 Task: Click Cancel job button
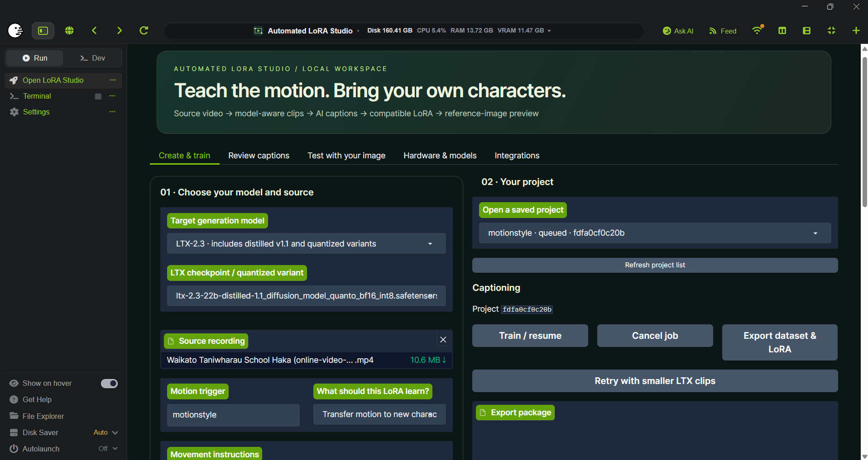pyautogui.click(x=655, y=336)
